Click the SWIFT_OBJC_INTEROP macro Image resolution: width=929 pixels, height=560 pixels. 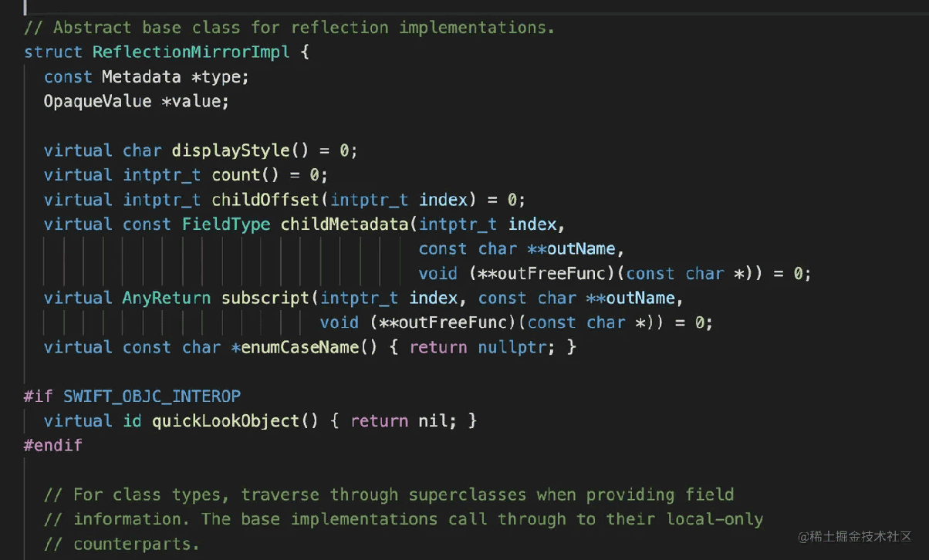pos(152,396)
